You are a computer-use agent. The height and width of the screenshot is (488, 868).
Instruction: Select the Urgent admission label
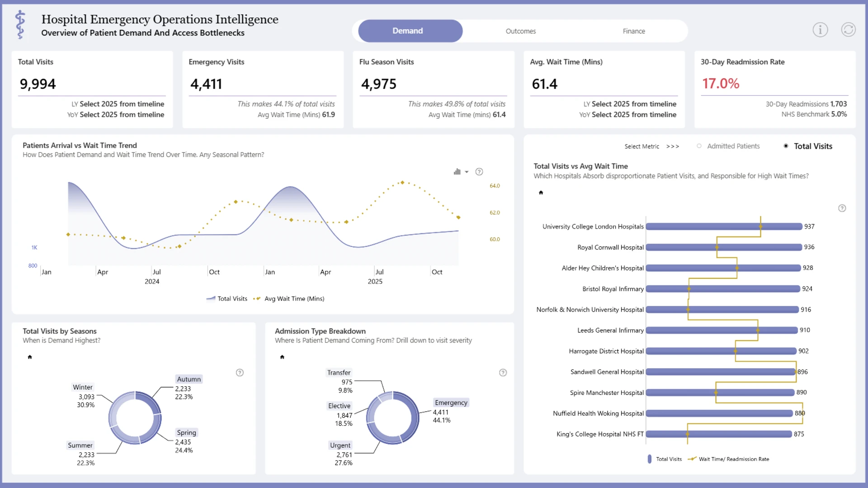[340, 445]
